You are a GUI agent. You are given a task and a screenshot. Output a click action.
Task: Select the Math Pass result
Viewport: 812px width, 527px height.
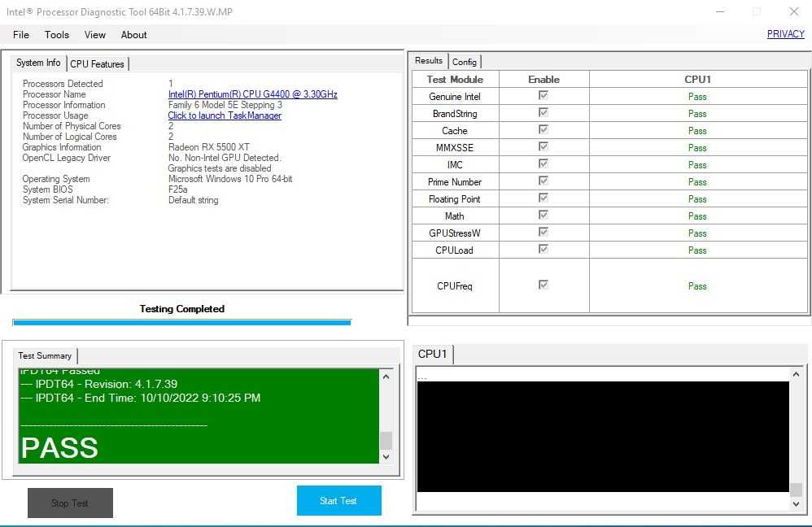[697, 216]
